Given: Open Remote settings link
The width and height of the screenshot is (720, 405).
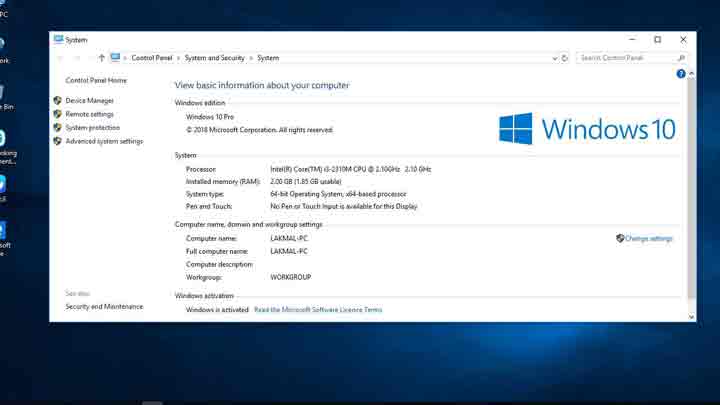Looking at the screenshot, I should (90, 114).
